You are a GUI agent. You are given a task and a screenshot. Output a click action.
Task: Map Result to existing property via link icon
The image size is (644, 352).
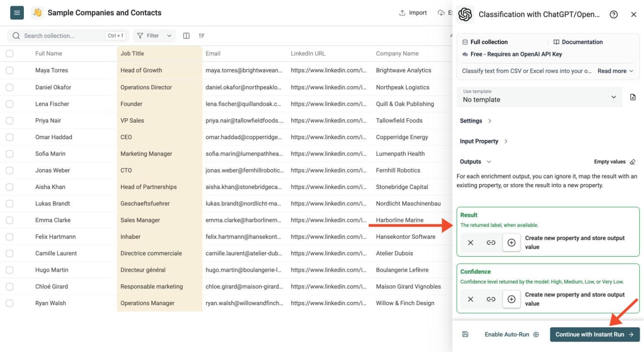pos(491,243)
